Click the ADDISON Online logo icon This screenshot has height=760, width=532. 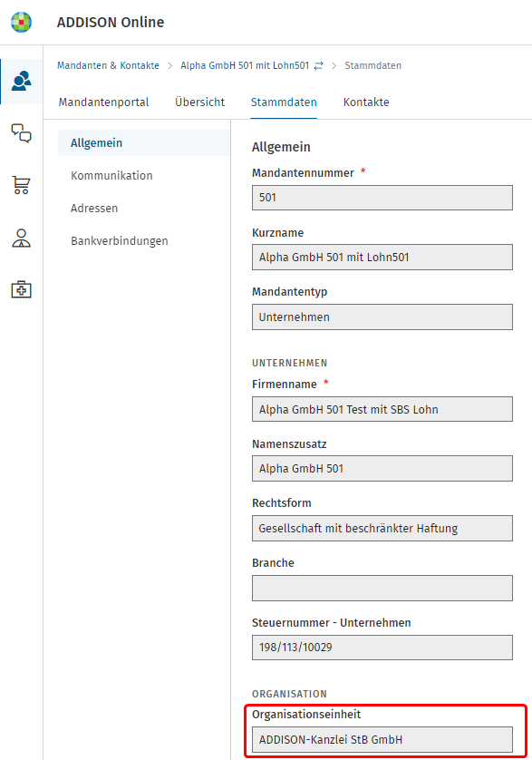tap(22, 23)
